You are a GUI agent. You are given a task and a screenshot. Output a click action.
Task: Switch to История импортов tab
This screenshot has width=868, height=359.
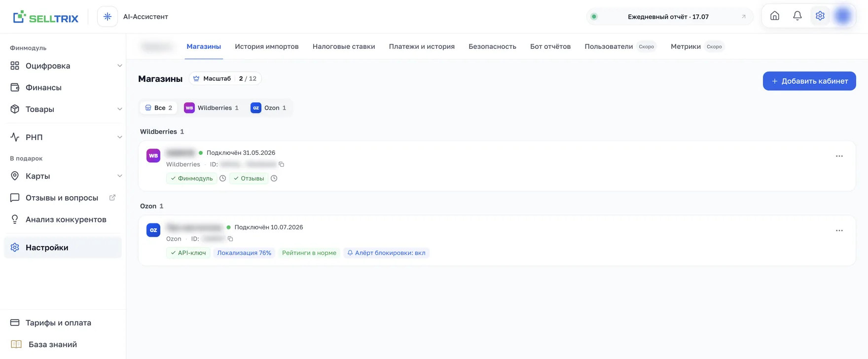[x=267, y=46]
